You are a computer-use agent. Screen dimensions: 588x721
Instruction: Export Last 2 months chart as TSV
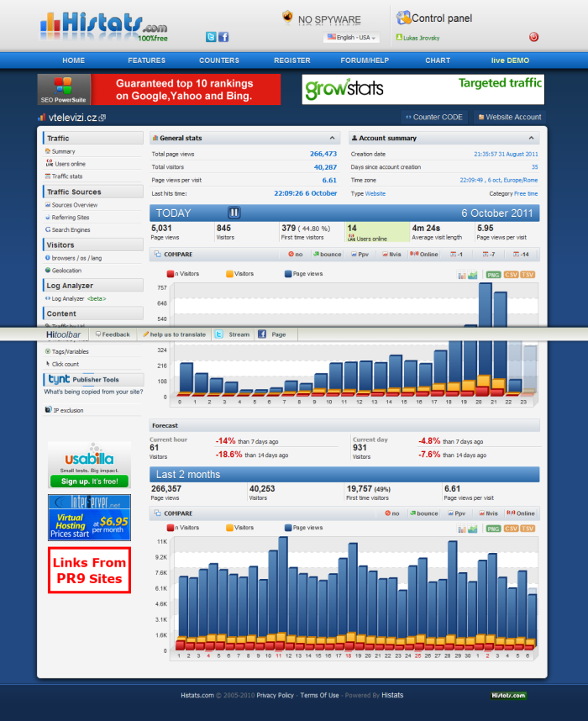tap(528, 529)
